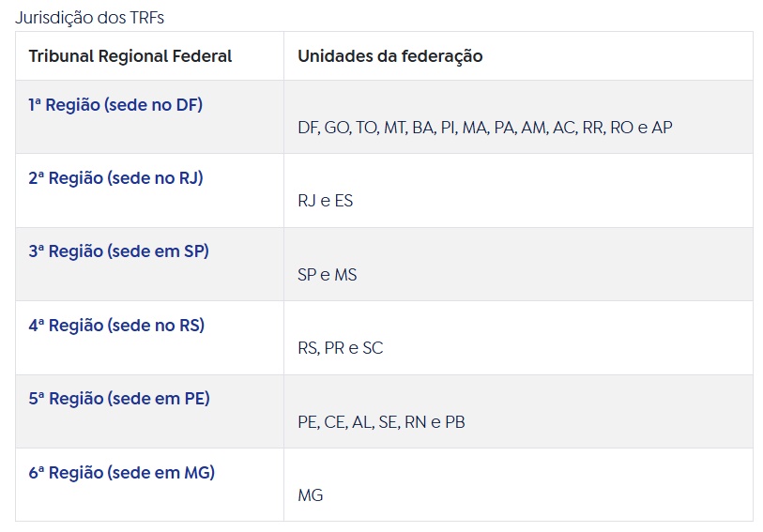Click "PB" in the 5ª Região states

click(x=454, y=422)
